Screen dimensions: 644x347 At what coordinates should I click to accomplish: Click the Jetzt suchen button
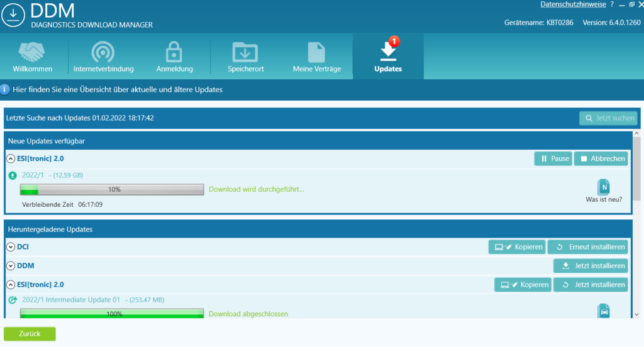608,118
